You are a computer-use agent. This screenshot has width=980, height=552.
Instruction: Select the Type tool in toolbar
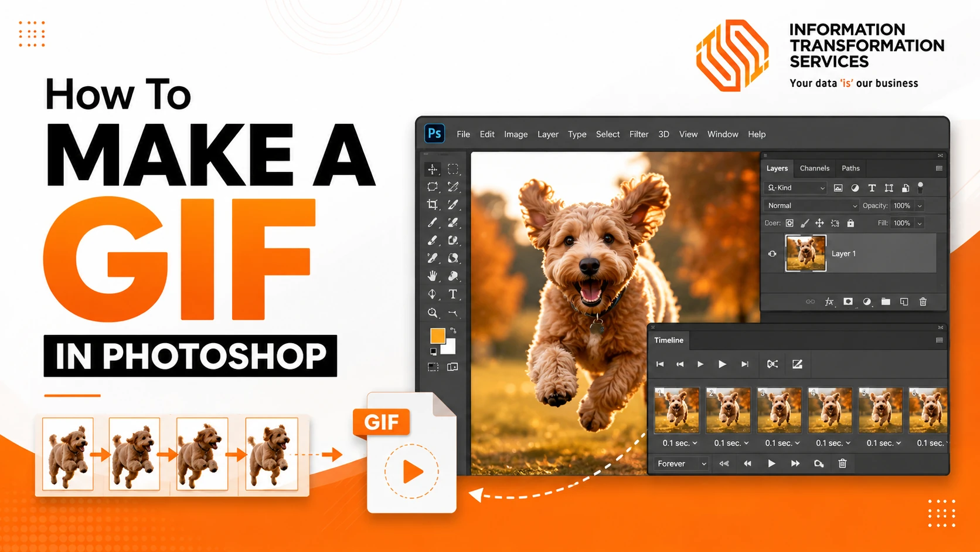pyautogui.click(x=453, y=294)
